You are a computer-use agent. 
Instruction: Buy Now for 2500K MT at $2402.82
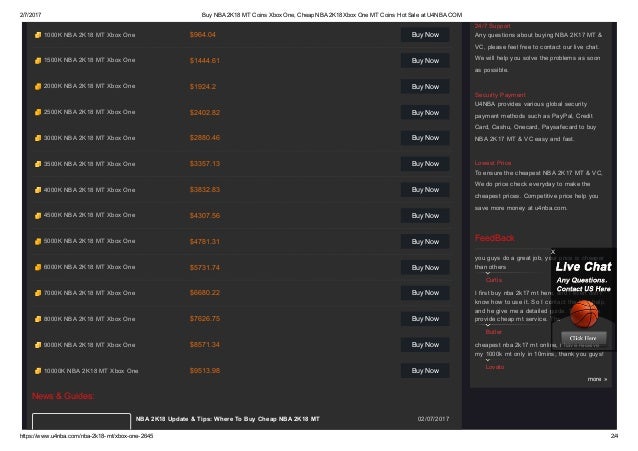click(425, 112)
